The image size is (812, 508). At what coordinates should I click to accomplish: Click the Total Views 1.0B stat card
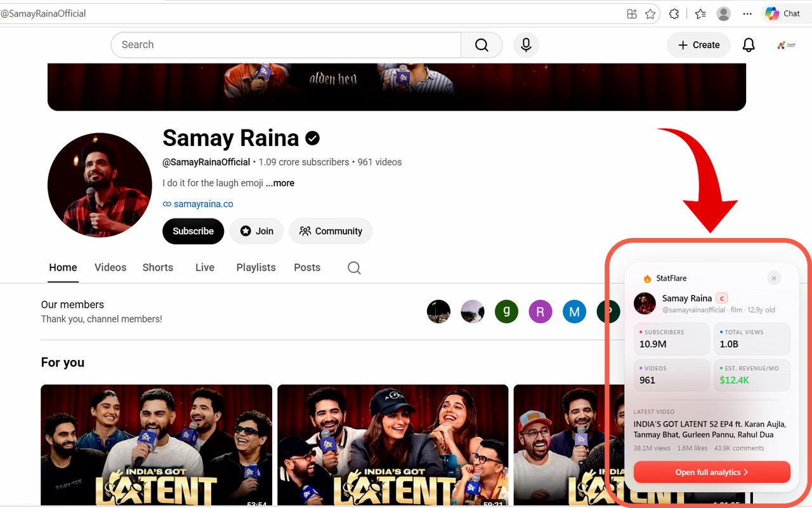pyautogui.click(x=752, y=338)
